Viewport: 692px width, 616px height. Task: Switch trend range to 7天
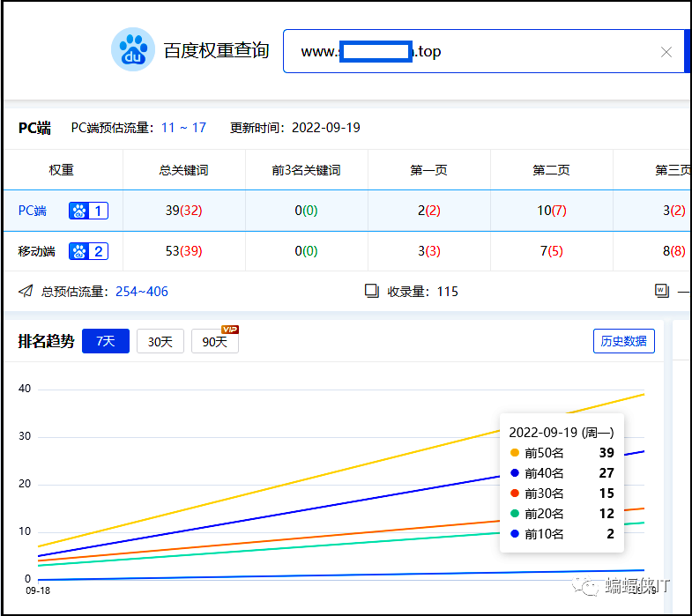(106, 341)
